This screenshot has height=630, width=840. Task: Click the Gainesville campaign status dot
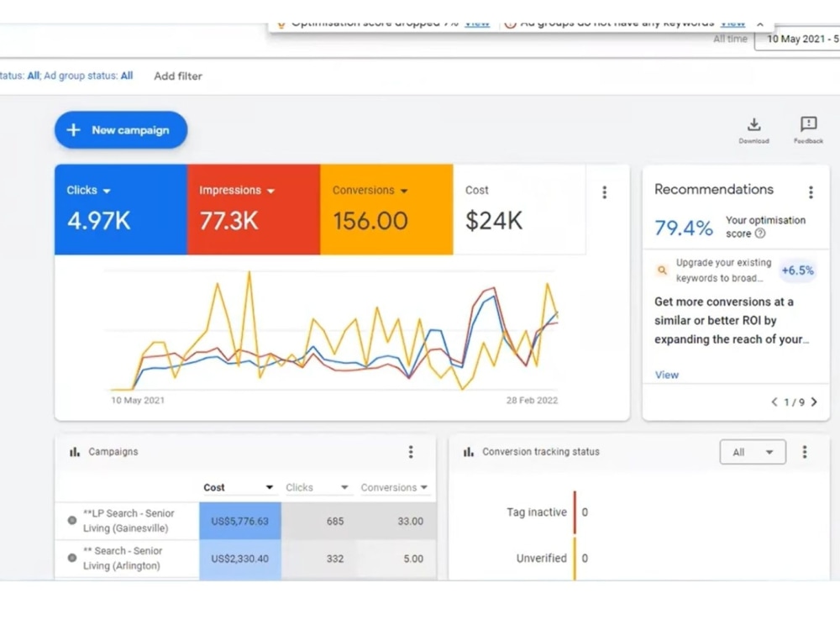click(71, 520)
